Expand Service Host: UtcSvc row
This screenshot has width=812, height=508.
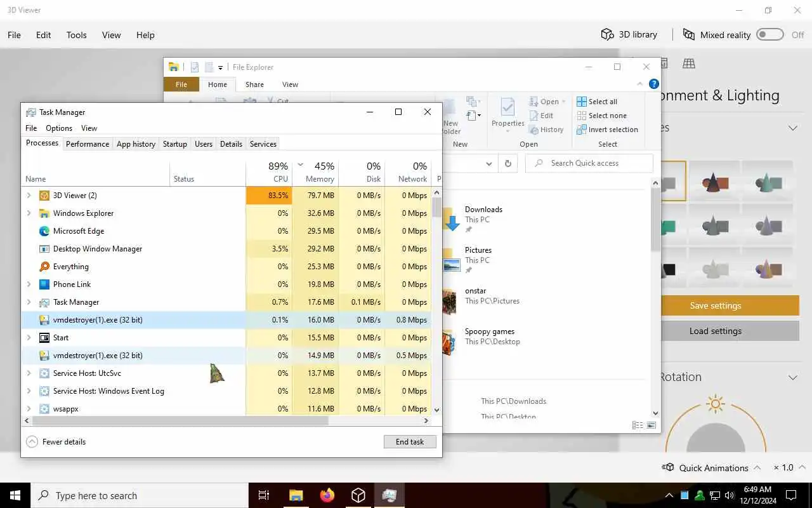coord(29,373)
